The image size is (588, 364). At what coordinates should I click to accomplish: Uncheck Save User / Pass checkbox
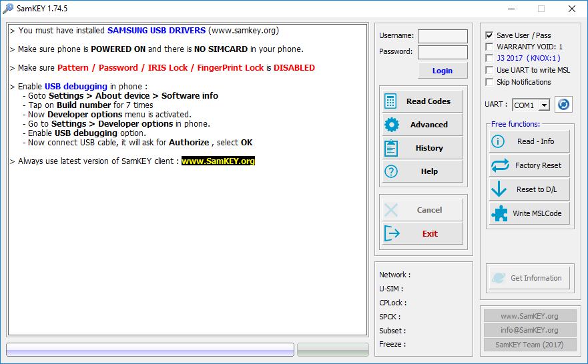coord(489,35)
